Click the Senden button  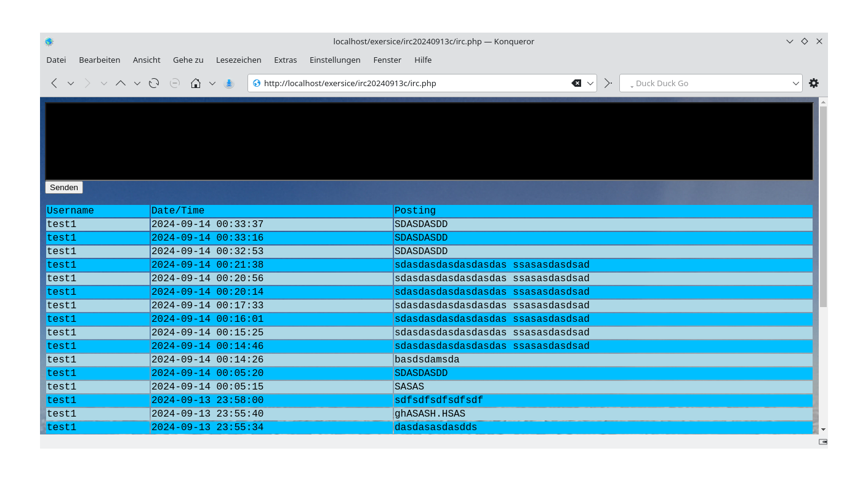pos(63,187)
